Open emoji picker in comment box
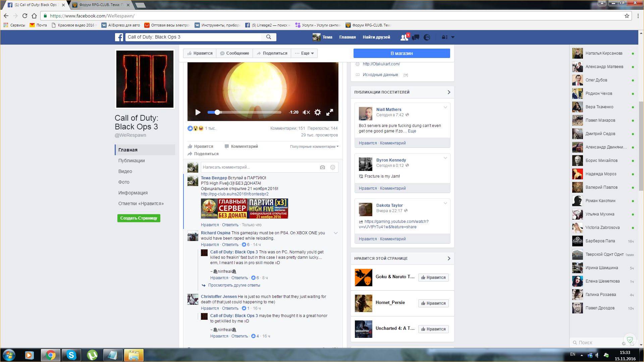Image resolution: width=644 pixels, height=362 pixels. tap(333, 167)
